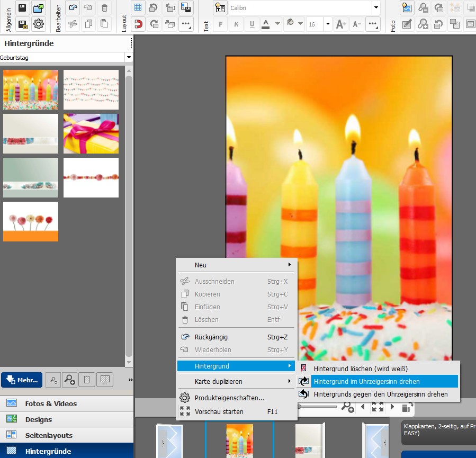Open the Fotos & Videos panel

point(51,403)
